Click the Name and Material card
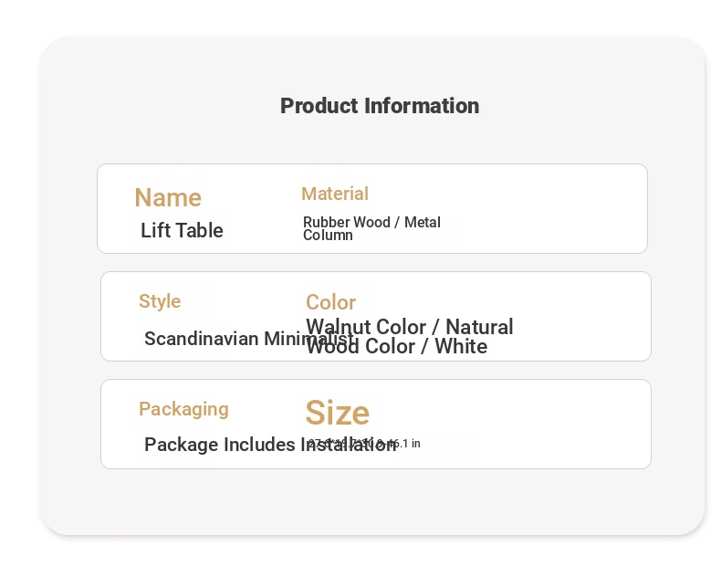 pos(372,208)
